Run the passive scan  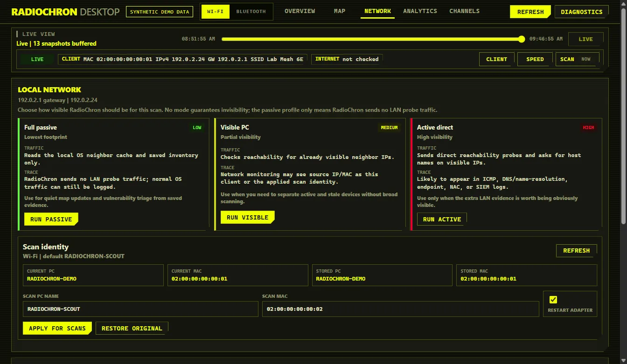pos(51,219)
